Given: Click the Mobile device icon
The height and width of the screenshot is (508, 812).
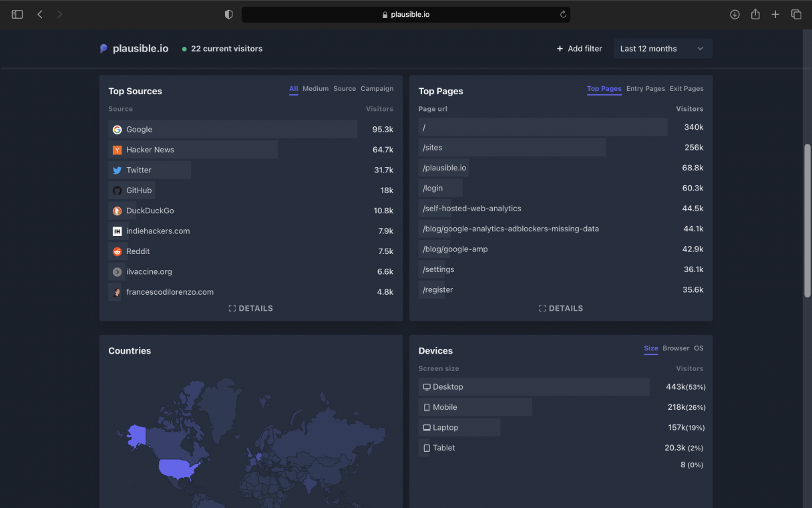Looking at the screenshot, I should tap(427, 407).
